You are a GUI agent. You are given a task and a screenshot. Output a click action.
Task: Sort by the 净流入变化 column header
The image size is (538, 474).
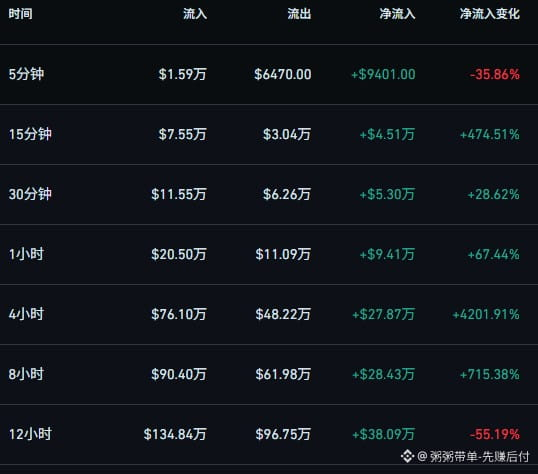click(490, 14)
